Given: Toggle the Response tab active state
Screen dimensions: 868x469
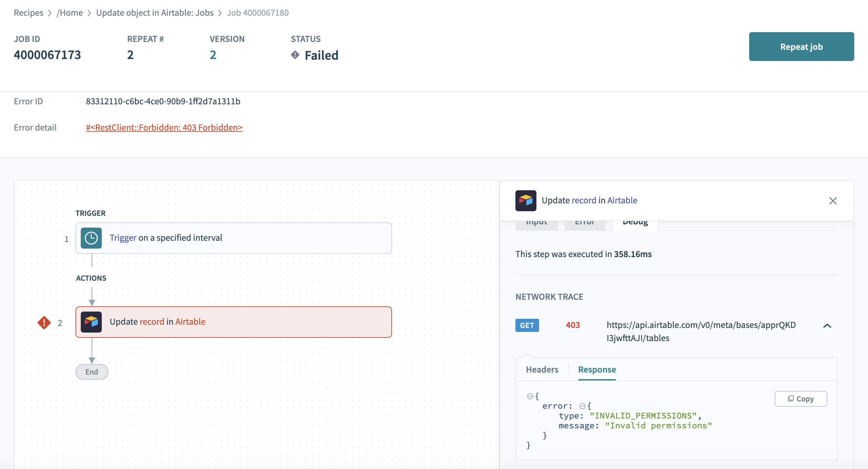Looking at the screenshot, I should coord(597,369).
